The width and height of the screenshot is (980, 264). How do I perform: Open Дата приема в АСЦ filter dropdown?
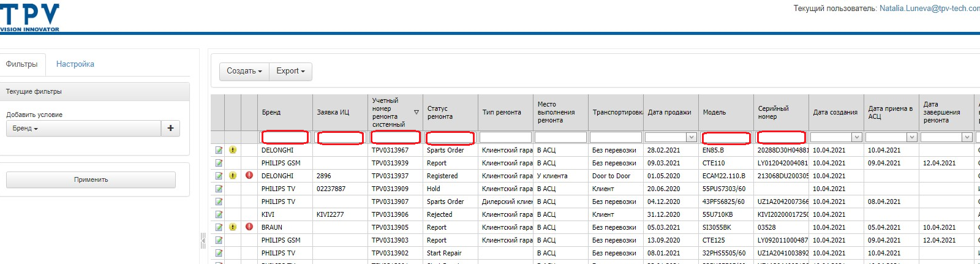click(x=912, y=137)
